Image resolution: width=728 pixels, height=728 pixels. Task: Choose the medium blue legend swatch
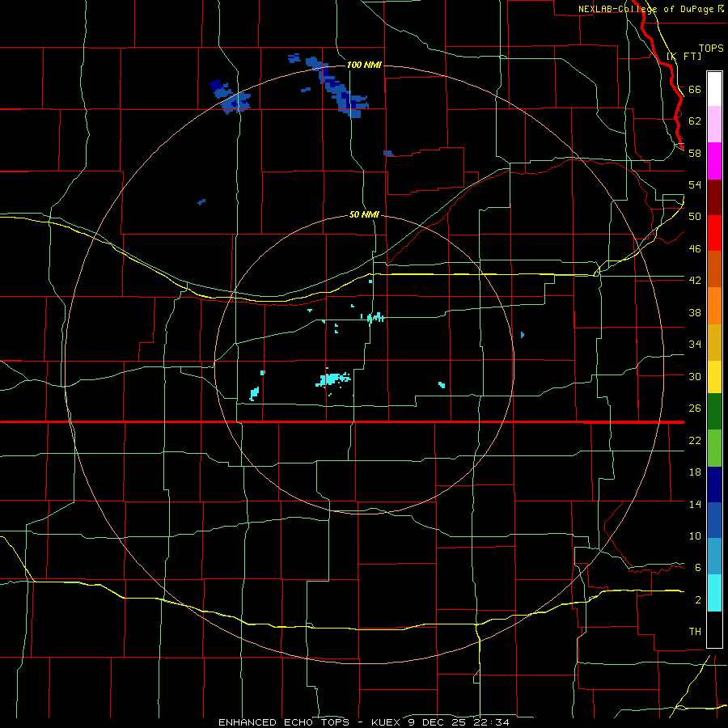tap(714, 520)
